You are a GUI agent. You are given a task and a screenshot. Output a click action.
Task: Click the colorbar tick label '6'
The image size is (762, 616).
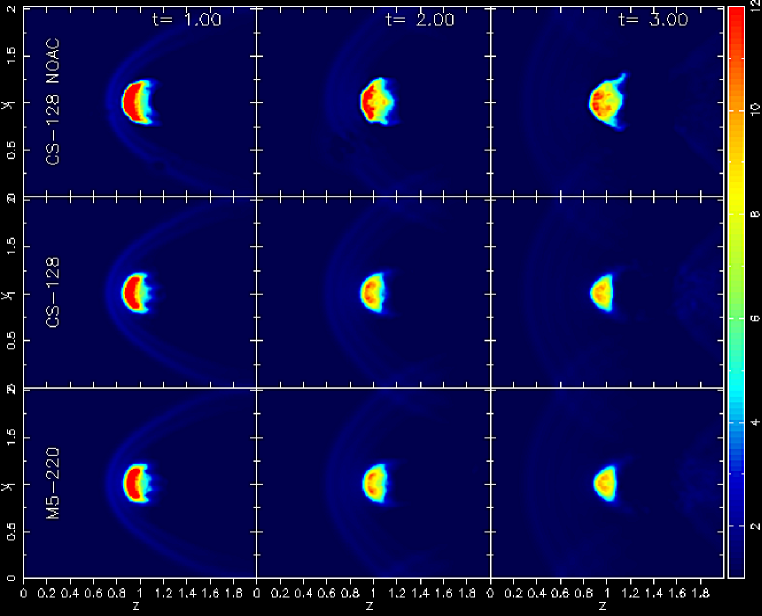(755, 318)
